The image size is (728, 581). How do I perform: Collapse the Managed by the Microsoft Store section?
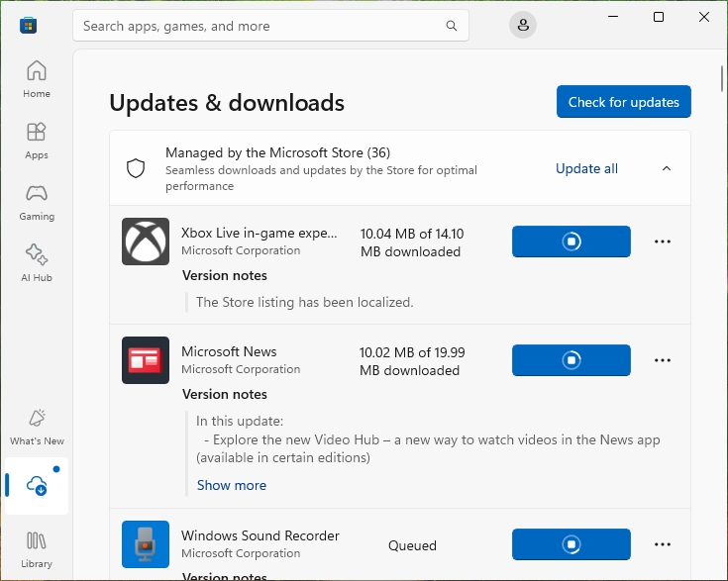pos(667,168)
